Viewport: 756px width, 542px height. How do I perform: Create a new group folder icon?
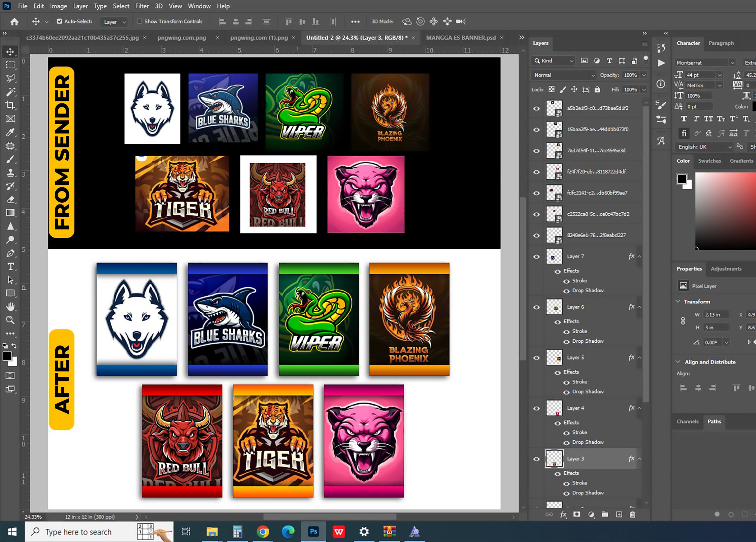click(x=605, y=514)
